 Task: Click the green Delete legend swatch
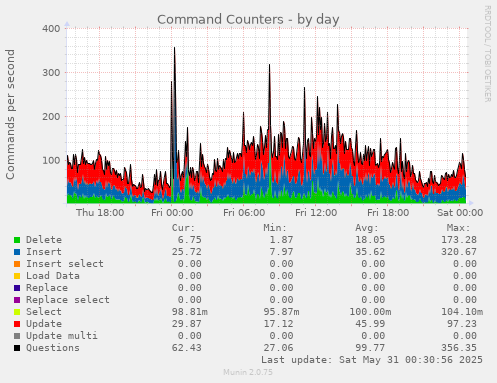(x=17, y=240)
